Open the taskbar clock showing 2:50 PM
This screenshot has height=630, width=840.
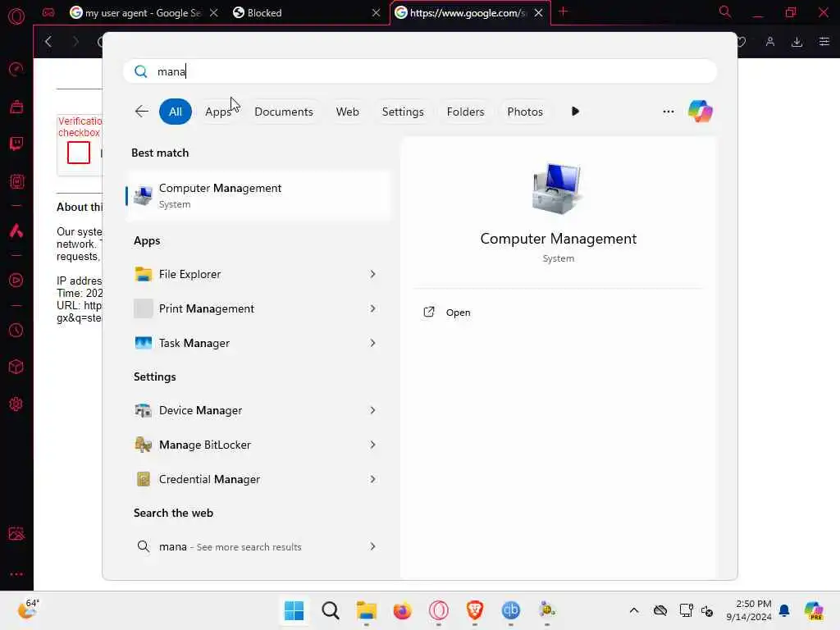749,610
